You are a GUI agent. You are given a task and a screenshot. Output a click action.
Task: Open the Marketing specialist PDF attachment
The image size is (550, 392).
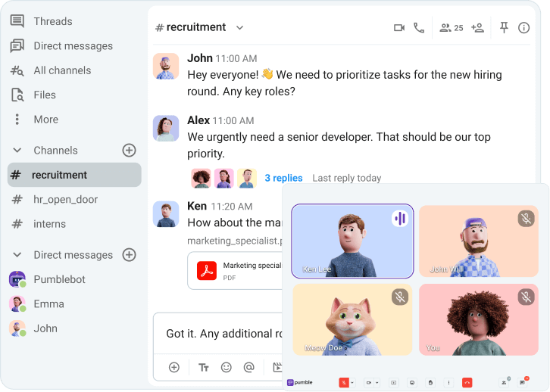tap(235, 271)
